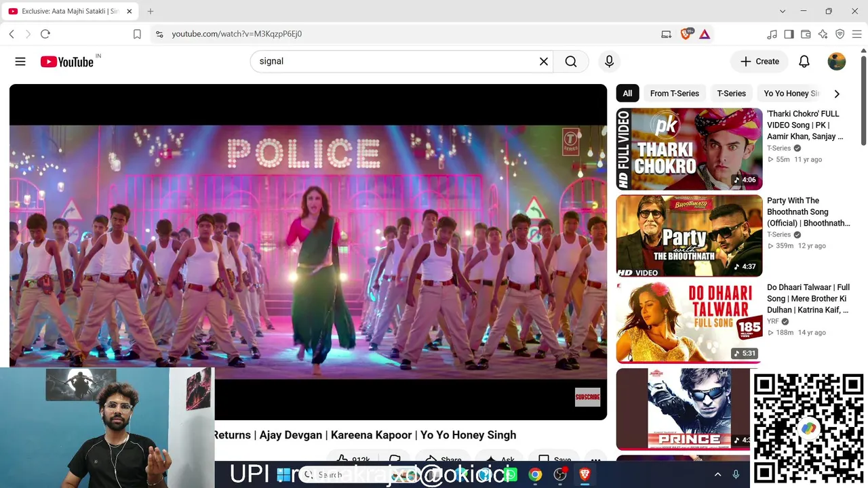Go back to the previous page
868x488 pixels.
click(12, 34)
